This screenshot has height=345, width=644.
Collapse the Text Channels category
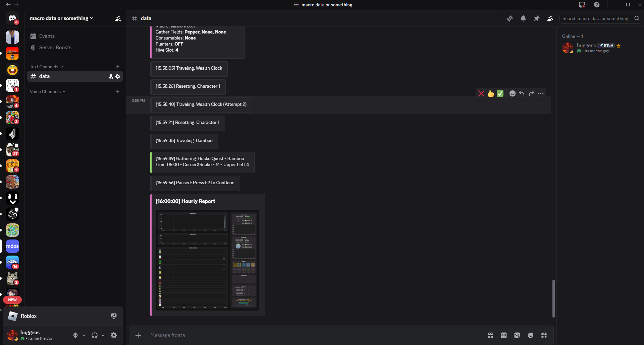[46, 67]
